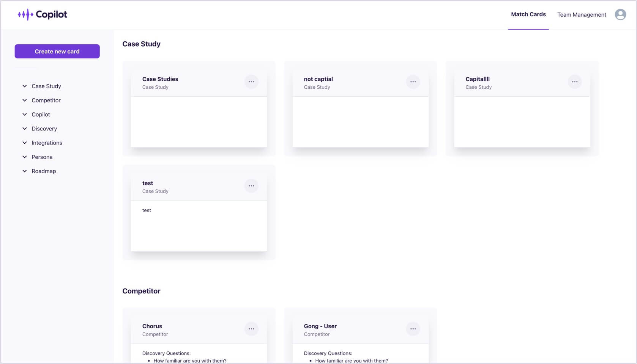
Task: Open options for the Gong - User card
Action: (x=413, y=329)
